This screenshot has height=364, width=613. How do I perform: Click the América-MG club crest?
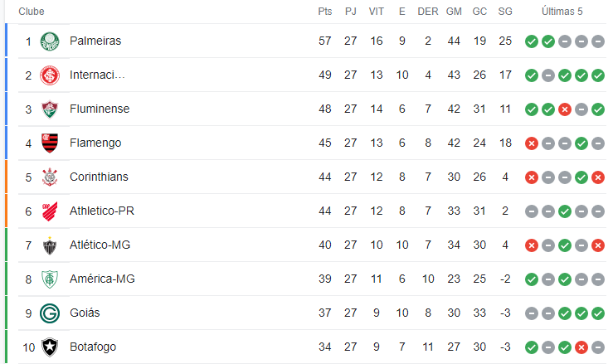point(50,279)
